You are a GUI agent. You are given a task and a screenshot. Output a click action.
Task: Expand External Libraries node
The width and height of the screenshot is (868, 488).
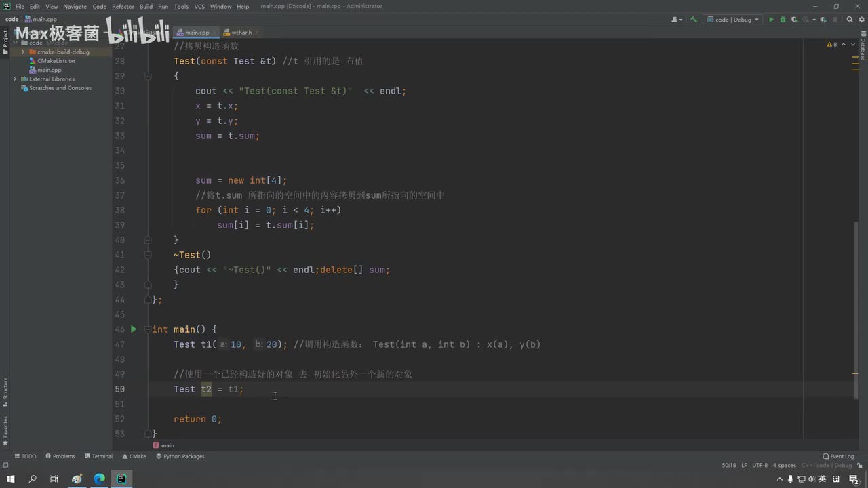pyautogui.click(x=15, y=79)
